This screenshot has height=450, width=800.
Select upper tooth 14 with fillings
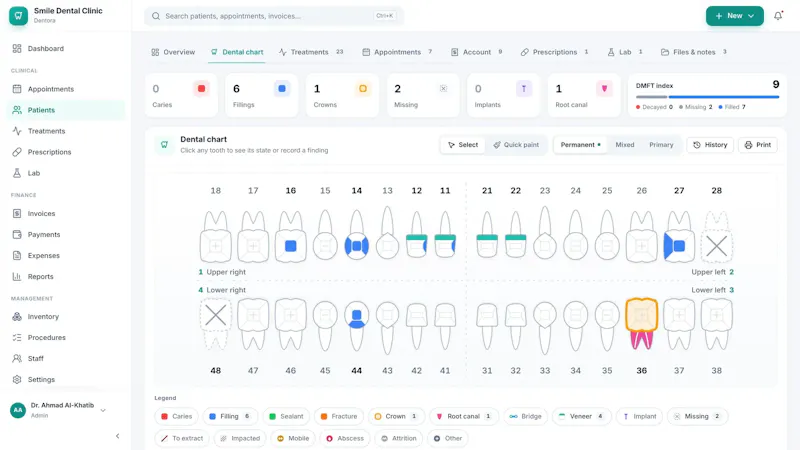356,236
